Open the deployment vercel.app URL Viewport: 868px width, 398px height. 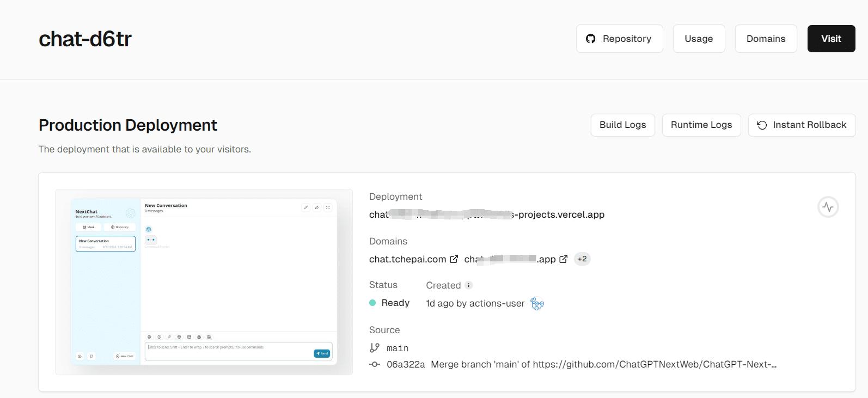487,215
